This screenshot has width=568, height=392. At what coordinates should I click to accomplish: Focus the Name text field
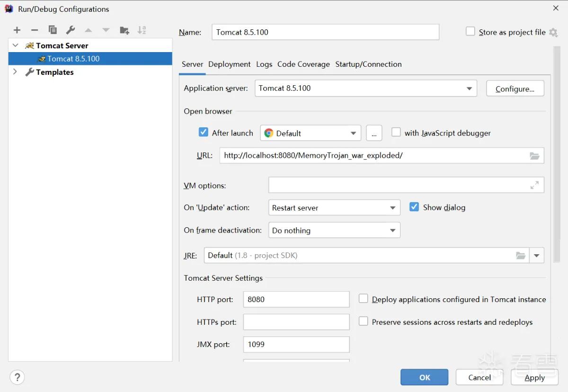(x=325, y=32)
